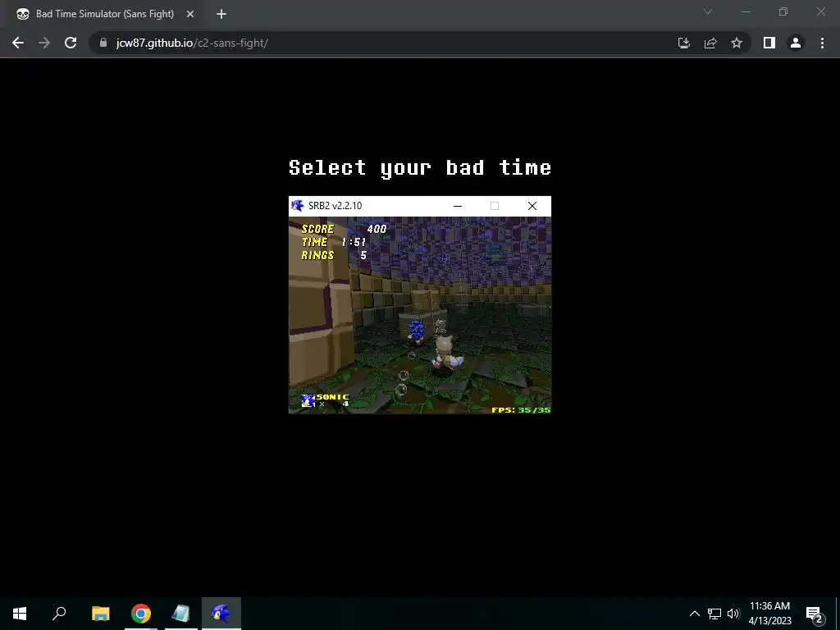Open Windows taskbar search
The image size is (840, 630).
[x=59, y=614]
